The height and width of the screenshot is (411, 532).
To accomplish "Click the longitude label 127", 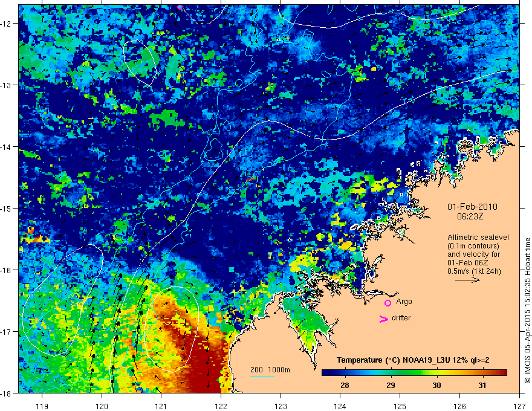I will click(x=519, y=406).
